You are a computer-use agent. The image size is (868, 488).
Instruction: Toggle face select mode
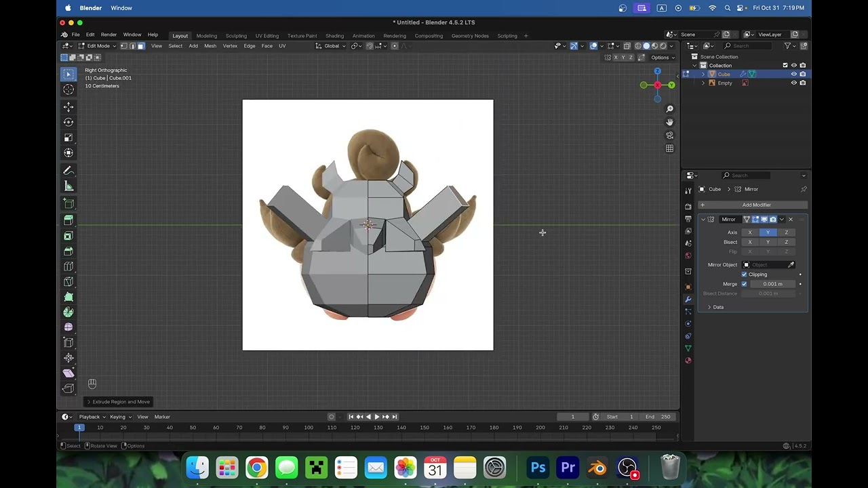click(x=140, y=46)
